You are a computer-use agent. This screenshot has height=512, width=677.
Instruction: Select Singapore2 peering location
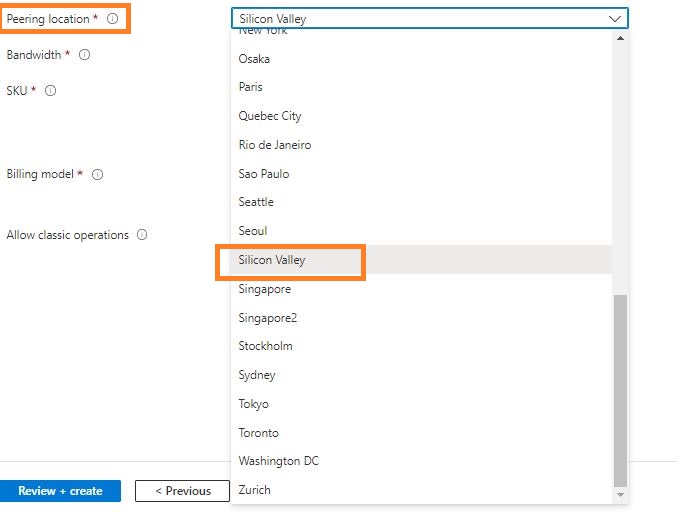(268, 318)
